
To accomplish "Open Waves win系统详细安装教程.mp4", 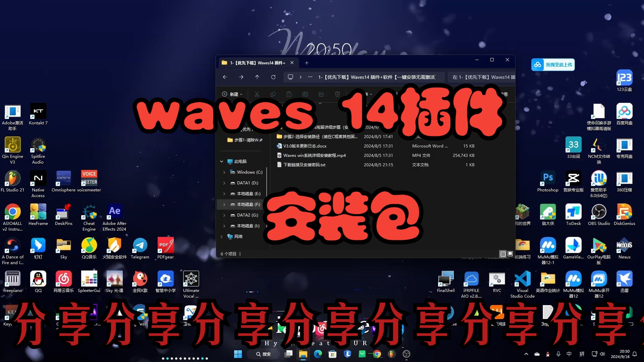I will (315, 155).
